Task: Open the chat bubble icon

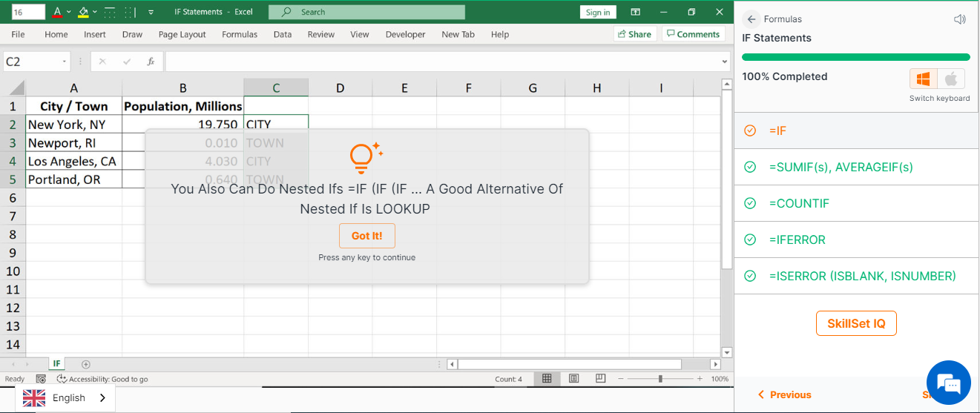Action: coord(949,383)
